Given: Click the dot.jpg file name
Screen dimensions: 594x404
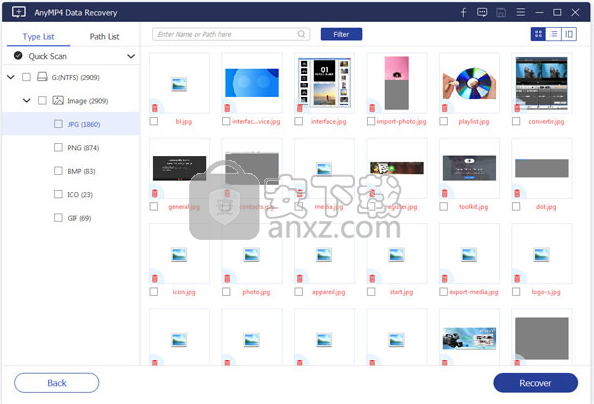Looking at the screenshot, I should click(x=546, y=207).
